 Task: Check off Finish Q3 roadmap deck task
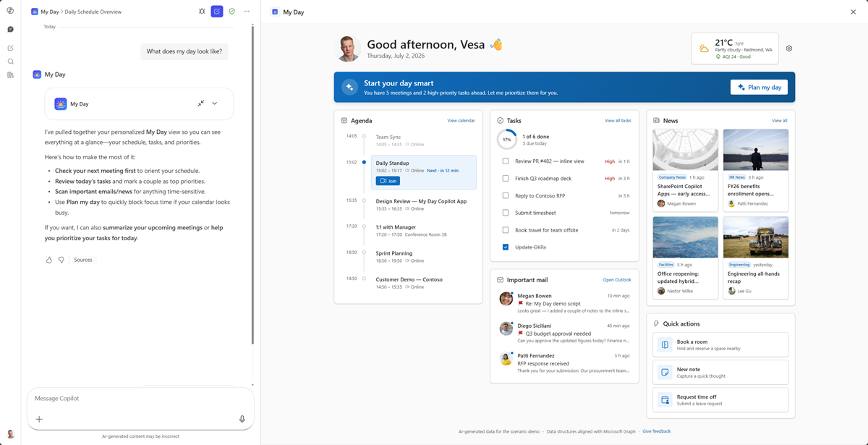506,178
